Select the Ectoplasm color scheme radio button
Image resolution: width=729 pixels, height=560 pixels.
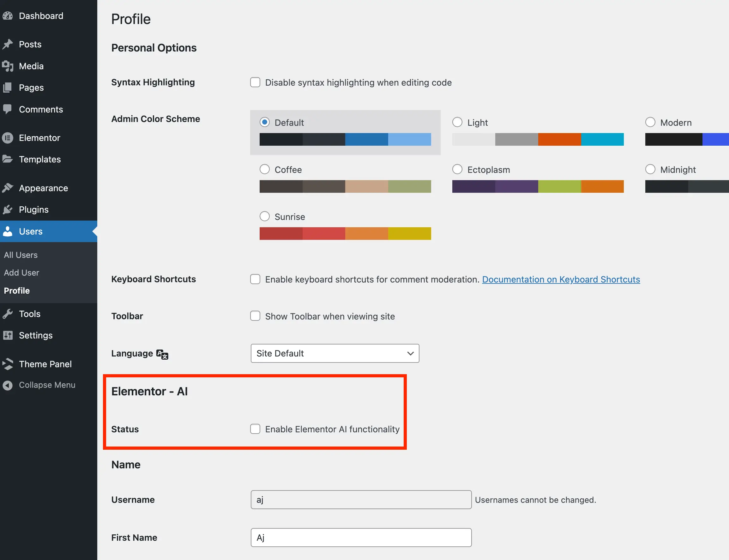click(457, 169)
